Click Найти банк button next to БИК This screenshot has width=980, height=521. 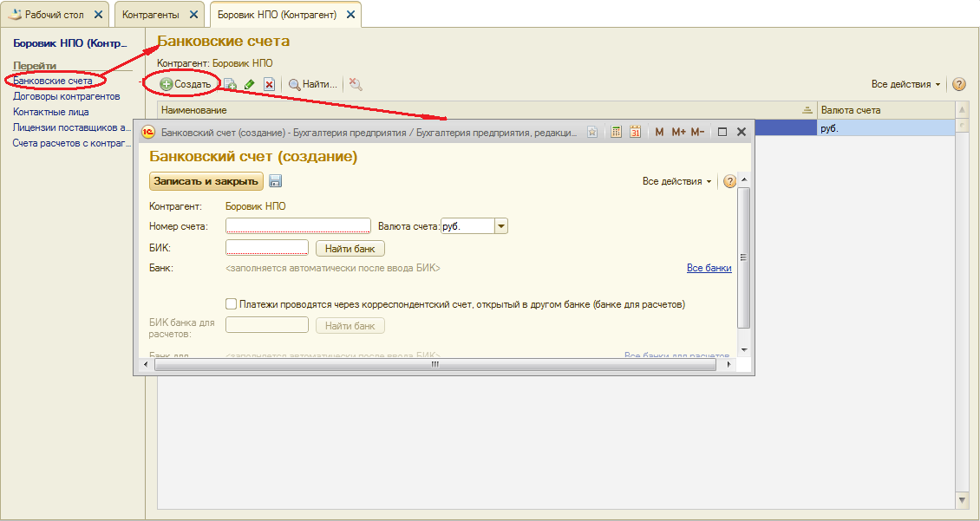(350, 248)
